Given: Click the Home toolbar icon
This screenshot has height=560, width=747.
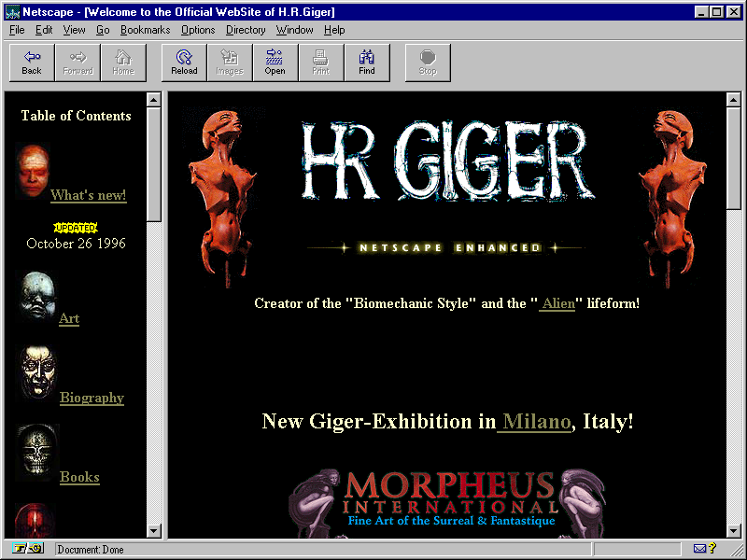Looking at the screenshot, I should pyautogui.click(x=123, y=62).
